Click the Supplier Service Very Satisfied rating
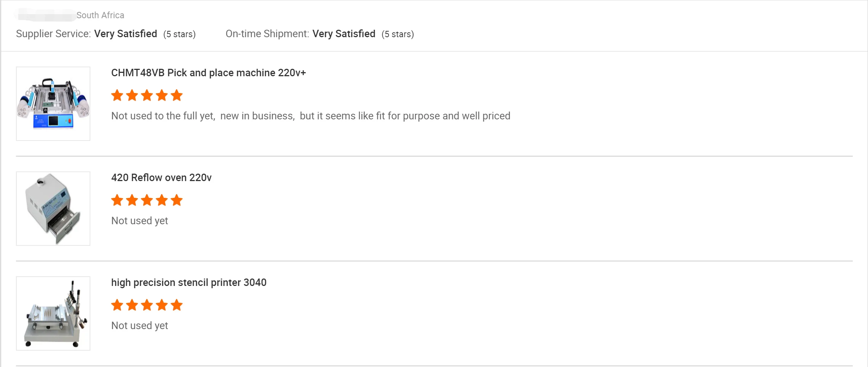Image resolution: width=868 pixels, height=367 pixels. 125,34
